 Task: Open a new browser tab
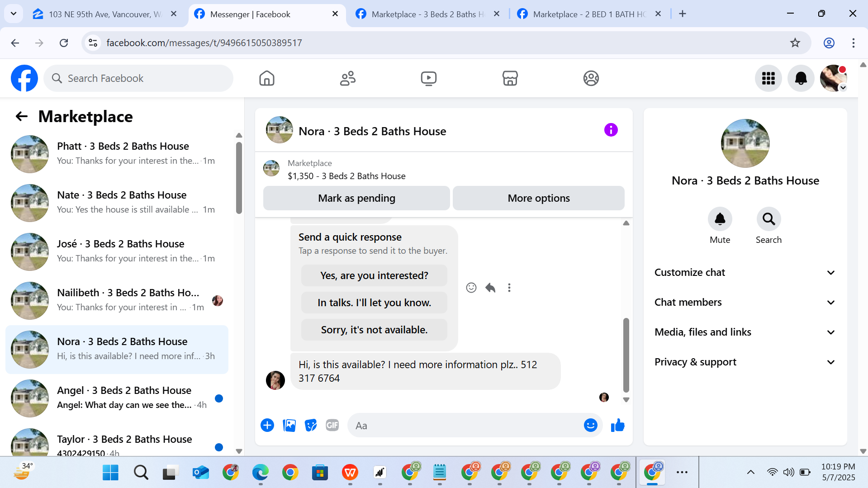[x=683, y=14]
